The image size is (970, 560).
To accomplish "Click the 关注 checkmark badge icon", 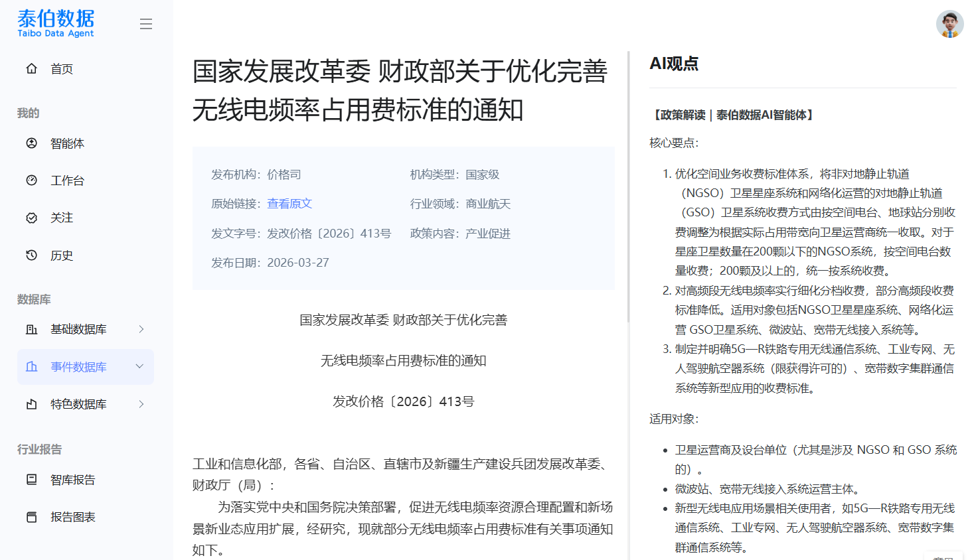I will (x=31, y=218).
